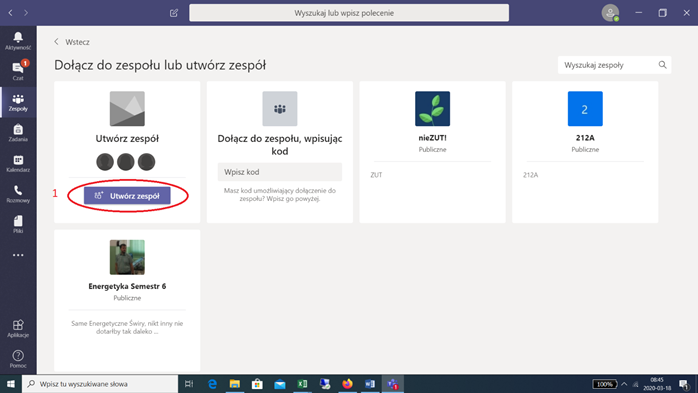The height and width of the screenshot is (393, 698).
Task: Open the Pomoc help icon
Action: (x=18, y=359)
